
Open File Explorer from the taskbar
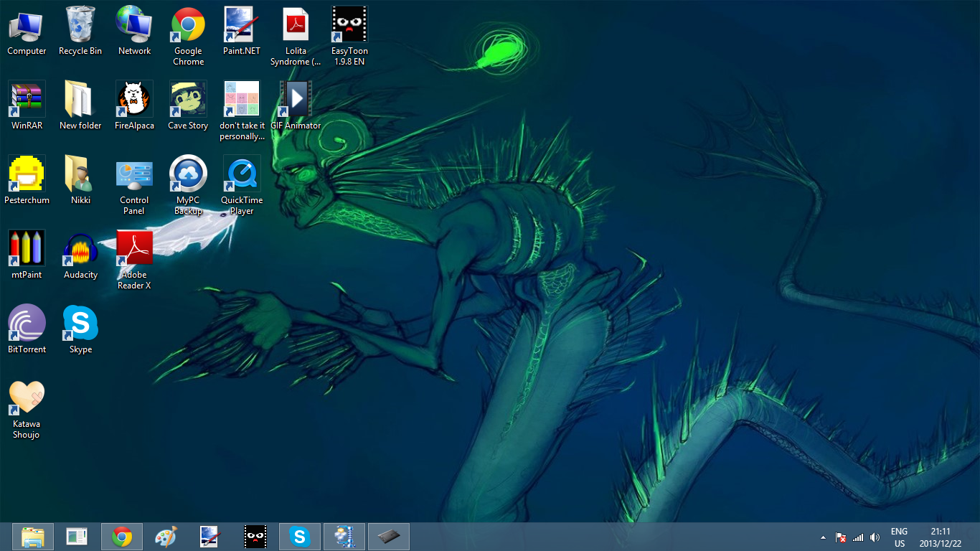click(33, 537)
